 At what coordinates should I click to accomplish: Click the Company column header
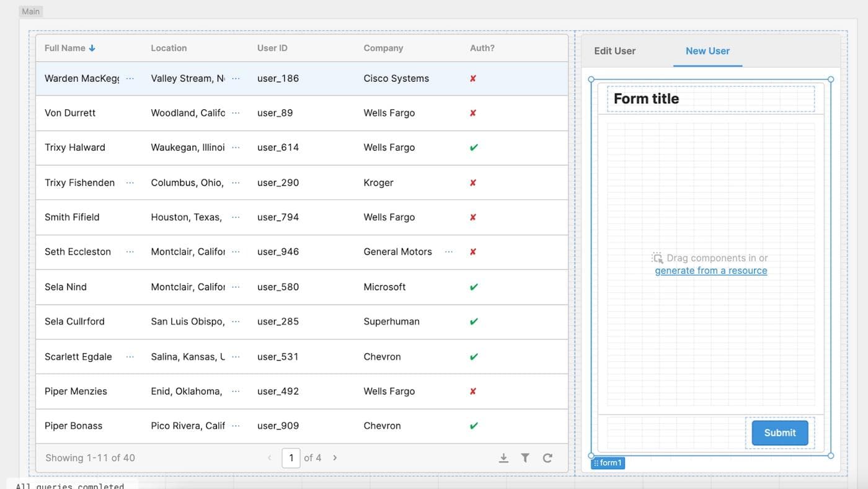[x=383, y=48]
